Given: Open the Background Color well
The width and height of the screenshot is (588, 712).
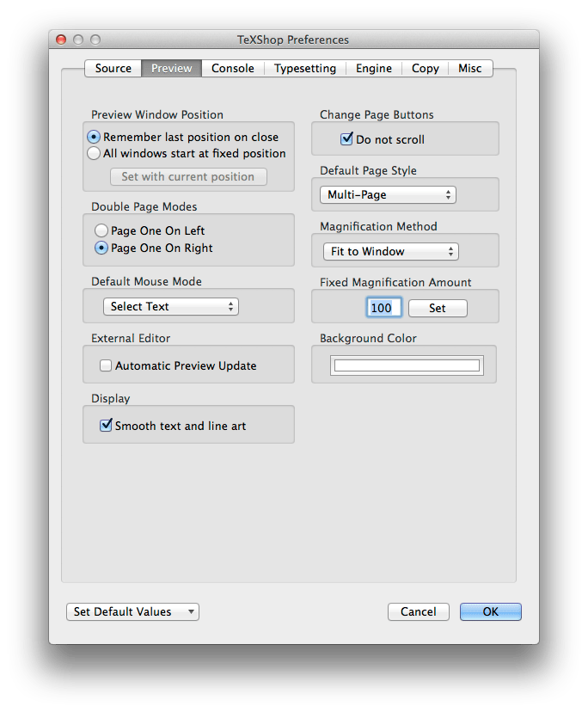Looking at the screenshot, I should pyautogui.click(x=407, y=365).
